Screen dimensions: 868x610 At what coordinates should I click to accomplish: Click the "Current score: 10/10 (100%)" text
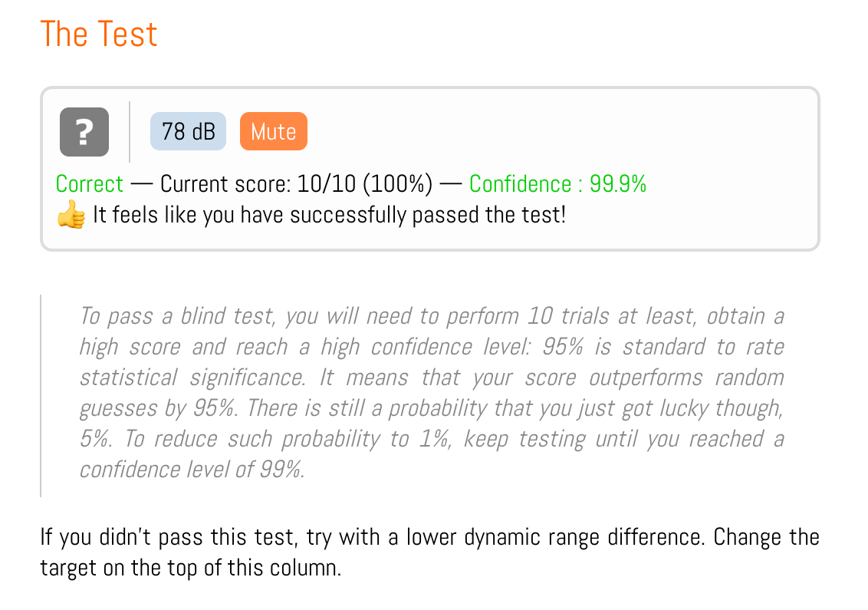[296, 184]
